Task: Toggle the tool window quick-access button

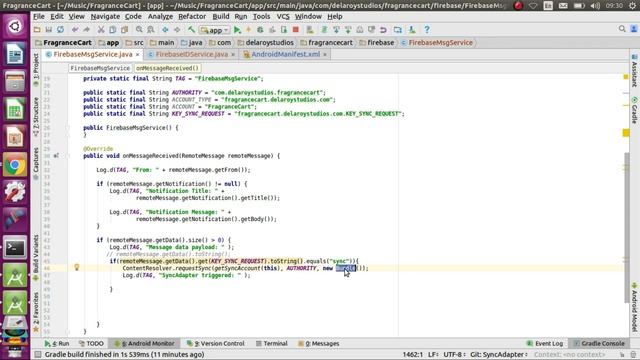Action: [38, 354]
